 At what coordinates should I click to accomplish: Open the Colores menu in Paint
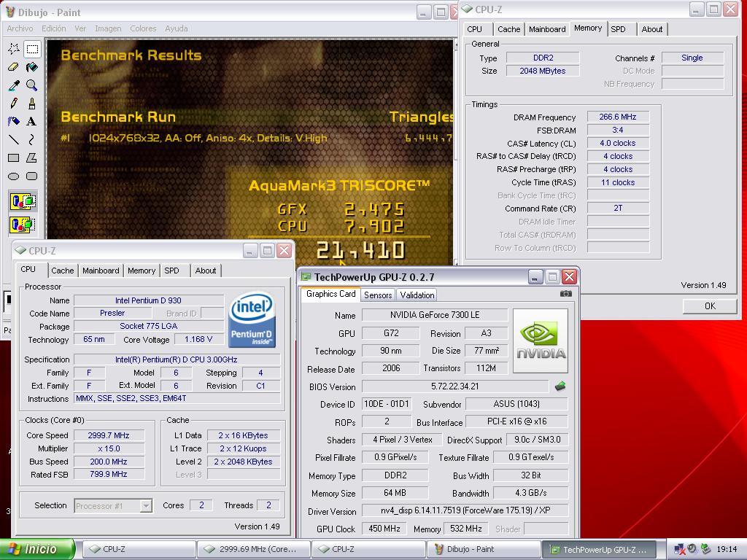tap(144, 28)
